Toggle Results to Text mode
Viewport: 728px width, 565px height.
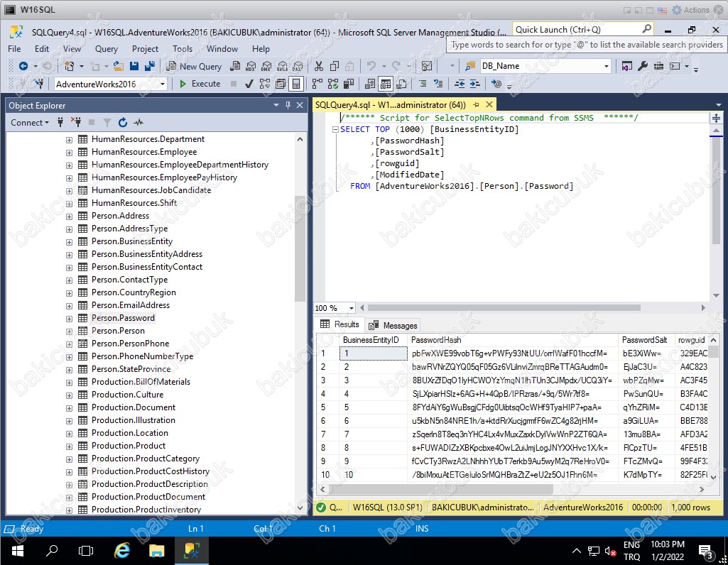pos(370,84)
